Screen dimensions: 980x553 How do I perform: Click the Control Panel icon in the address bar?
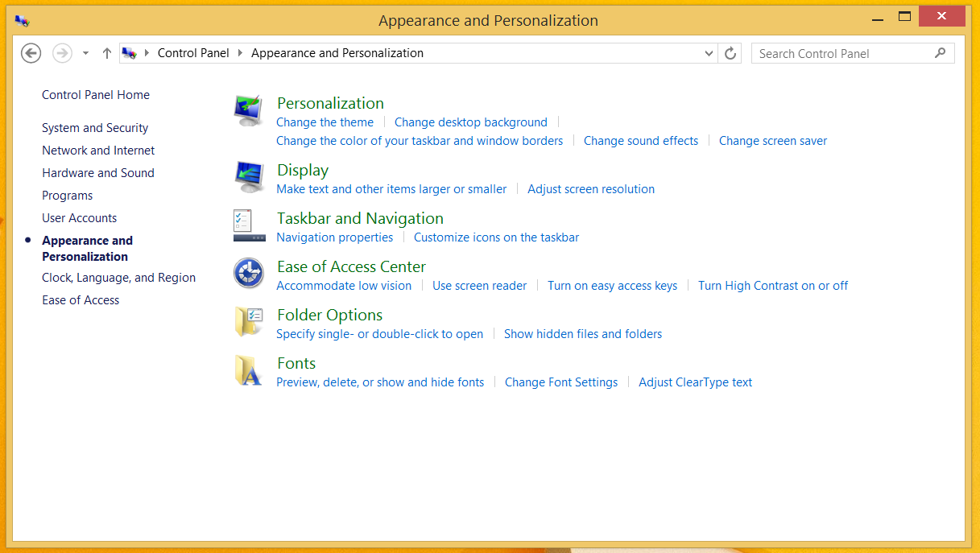[130, 53]
